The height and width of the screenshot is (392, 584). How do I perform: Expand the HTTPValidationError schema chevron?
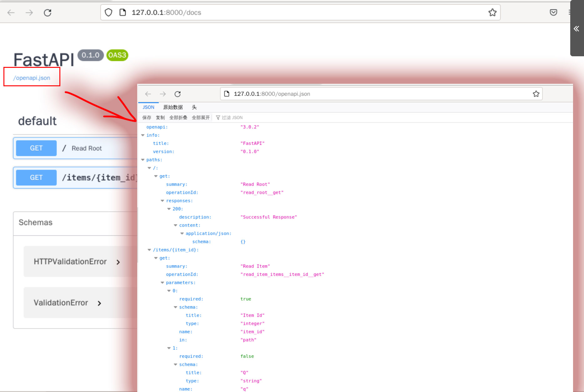118,262
